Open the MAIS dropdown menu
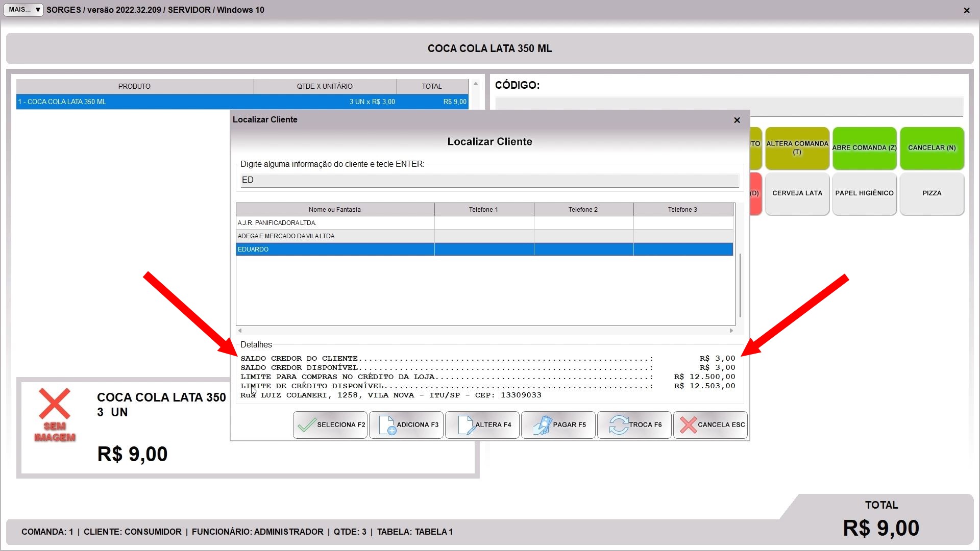 pos(23,10)
